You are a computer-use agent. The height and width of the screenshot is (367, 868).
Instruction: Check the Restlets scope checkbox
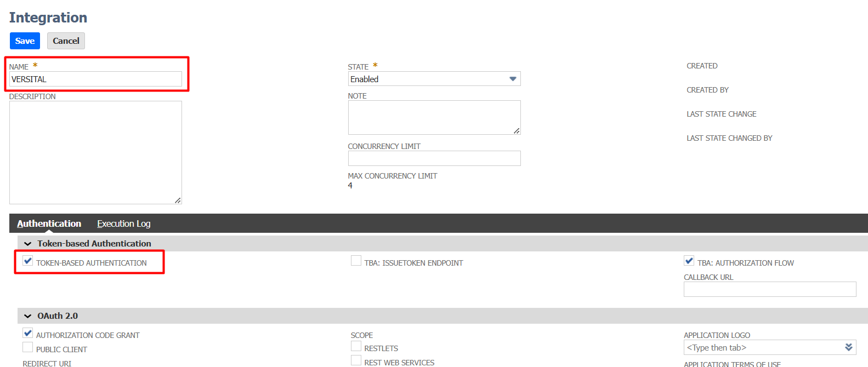[356, 347]
